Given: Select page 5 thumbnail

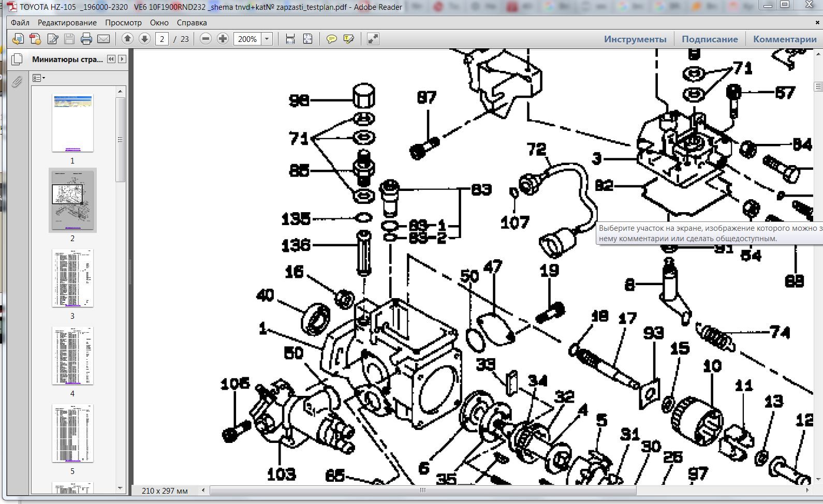Looking at the screenshot, I should tap(72, 433).
